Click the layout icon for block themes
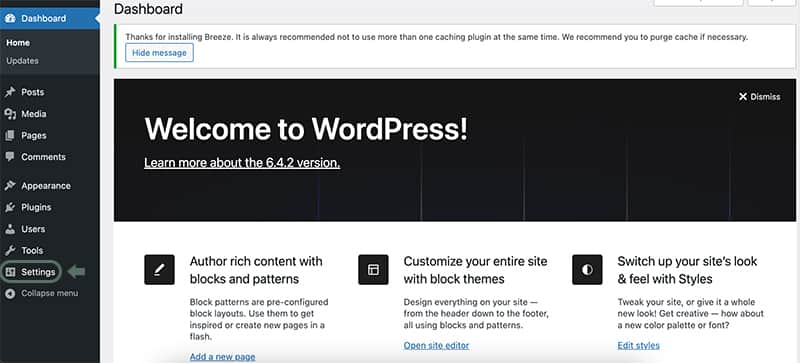This screenshot has height=363, width=800. [373, 270]
